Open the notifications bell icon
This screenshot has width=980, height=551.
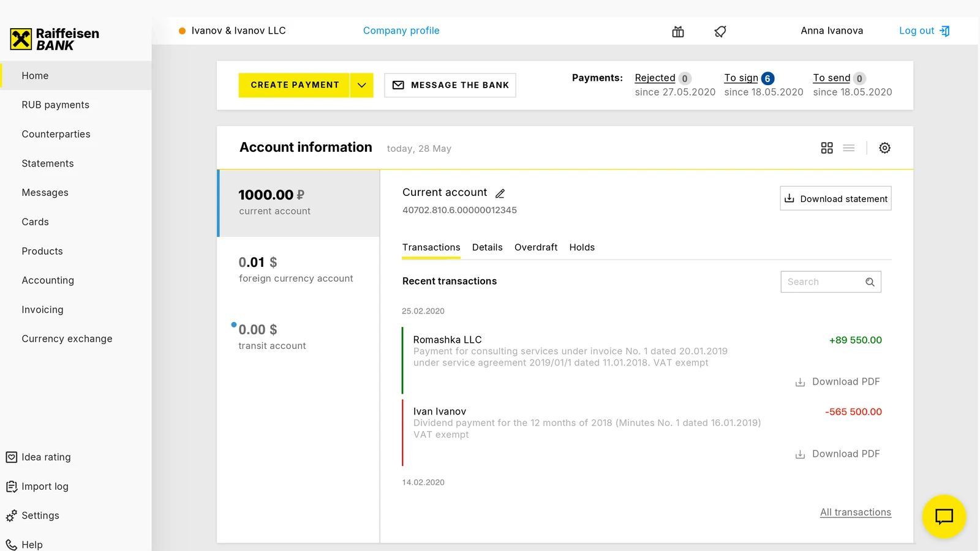pos(720,31)
